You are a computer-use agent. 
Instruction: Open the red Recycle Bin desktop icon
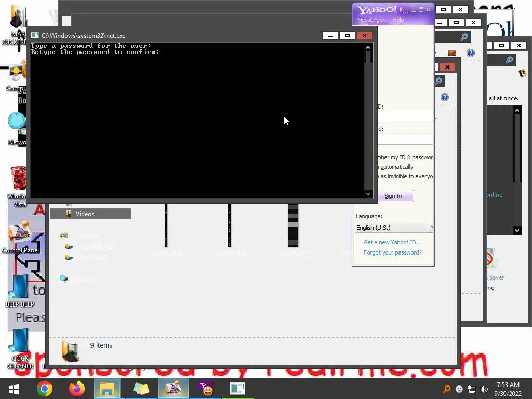18,186
